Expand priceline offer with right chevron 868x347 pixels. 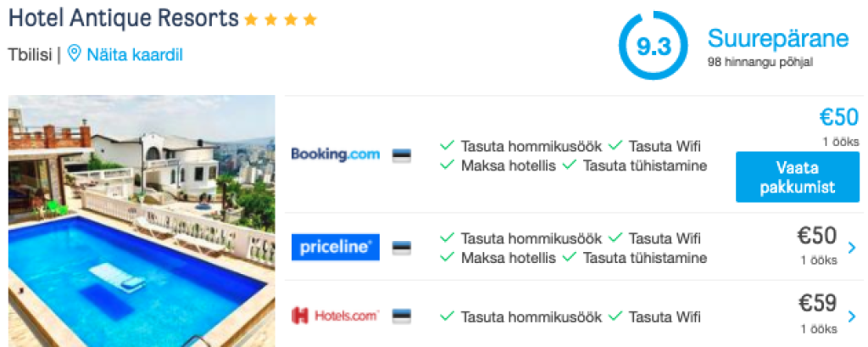click(852, 248)
